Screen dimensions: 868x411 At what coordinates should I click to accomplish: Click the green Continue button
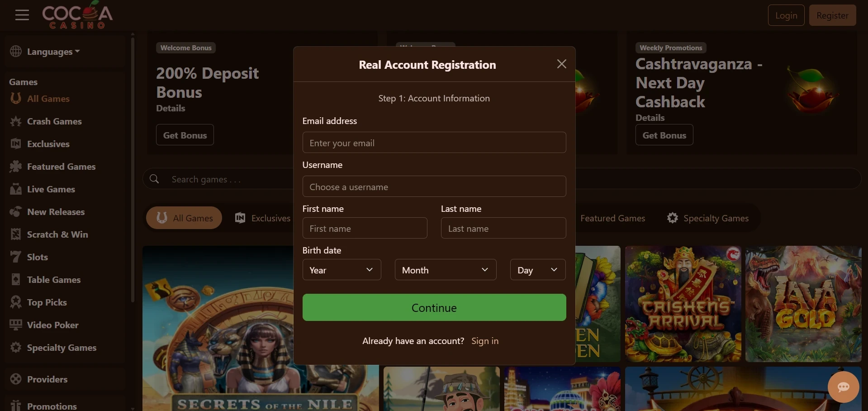(x=434, y=308)
